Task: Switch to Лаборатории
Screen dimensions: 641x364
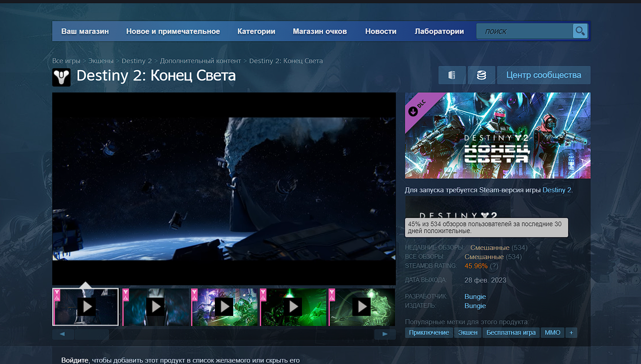Action: click(x=439, y=31)
